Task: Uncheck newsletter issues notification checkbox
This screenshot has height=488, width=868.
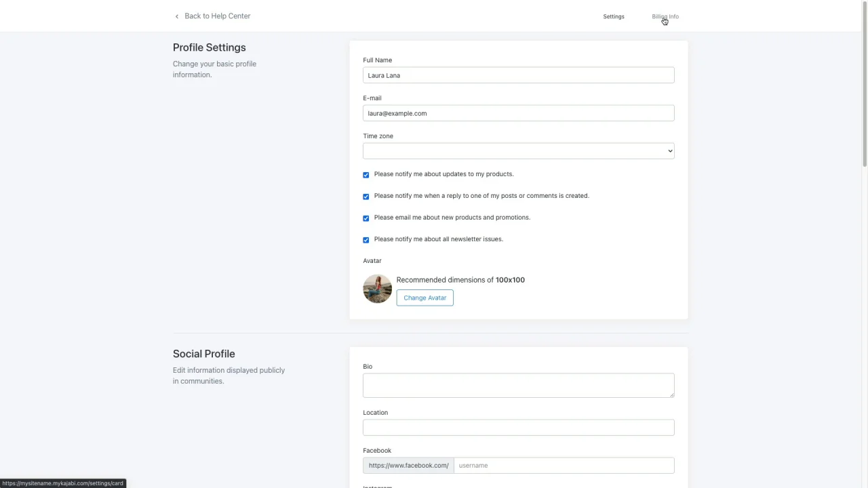Action: point(366,240)
